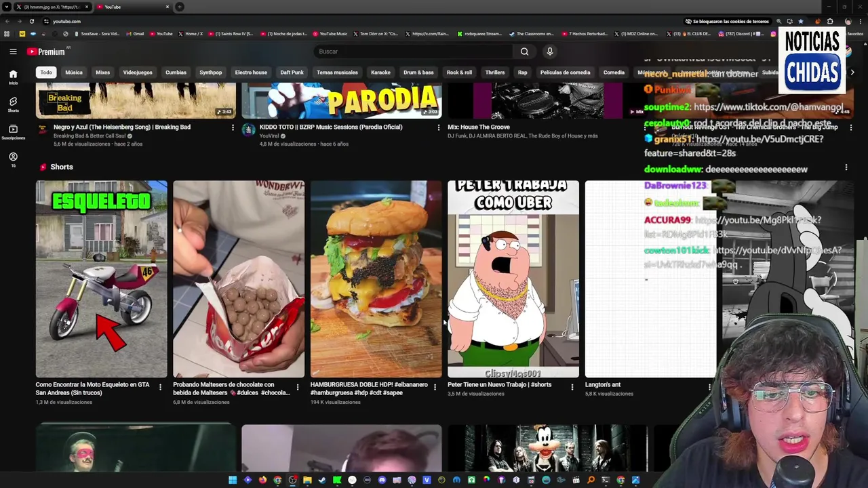This screenshot has width=868, height=488.
Task: Open Suscripciones in the left sidebar
Action: point(13,132)
